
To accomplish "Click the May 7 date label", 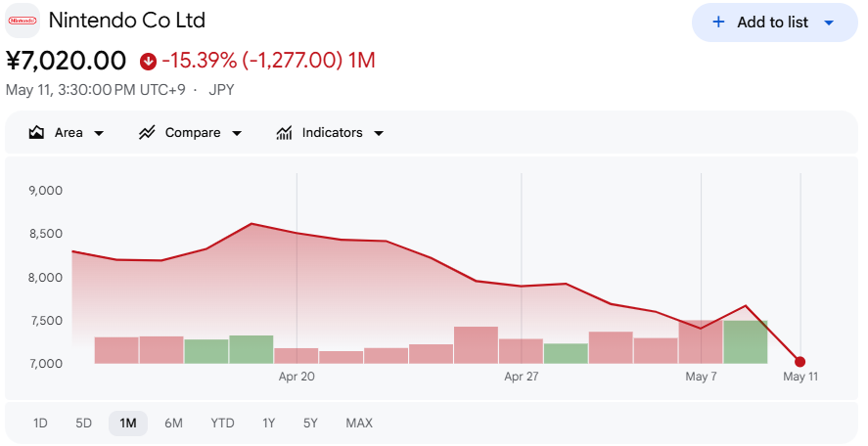I will pos(701,377).
